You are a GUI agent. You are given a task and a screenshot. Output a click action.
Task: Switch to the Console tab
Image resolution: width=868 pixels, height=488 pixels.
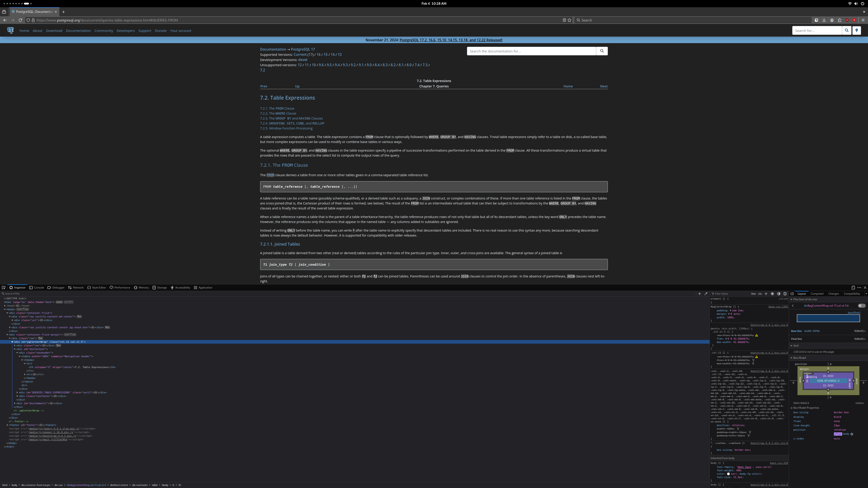tap(36, 288)
